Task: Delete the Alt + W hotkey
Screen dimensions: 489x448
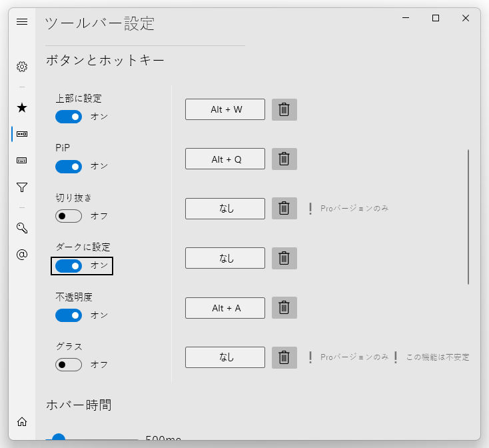Action: pyautogui.click(x=284, y=109)
